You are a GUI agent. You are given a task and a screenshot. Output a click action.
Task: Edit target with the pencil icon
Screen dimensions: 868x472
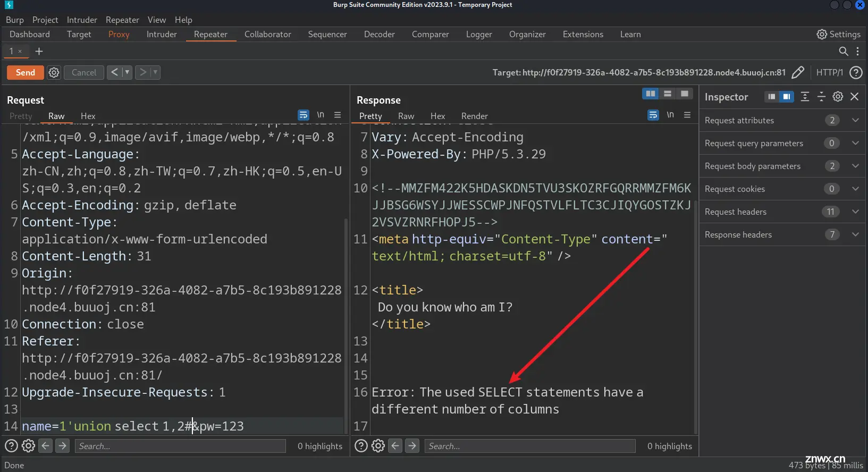[x=798, y=72]
